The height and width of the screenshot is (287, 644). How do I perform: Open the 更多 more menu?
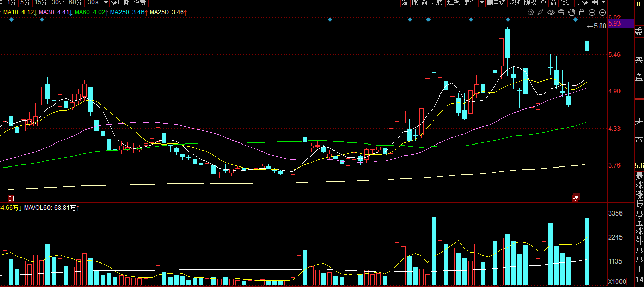(x=582, y=3)
